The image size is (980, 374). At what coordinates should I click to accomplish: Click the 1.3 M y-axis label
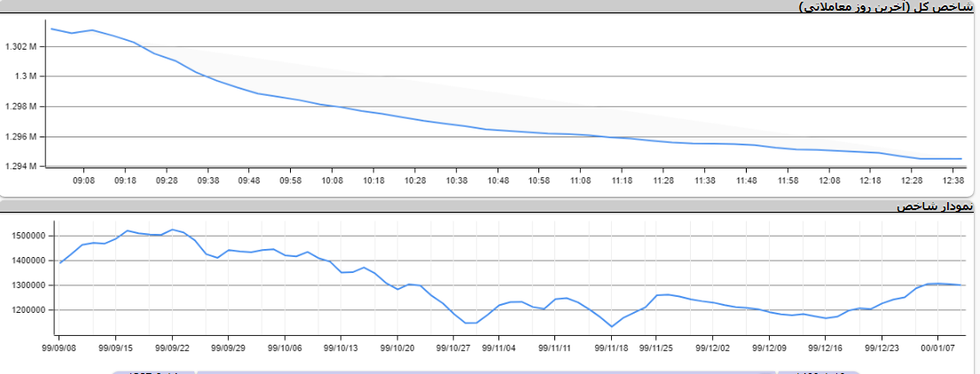[27, 76]
